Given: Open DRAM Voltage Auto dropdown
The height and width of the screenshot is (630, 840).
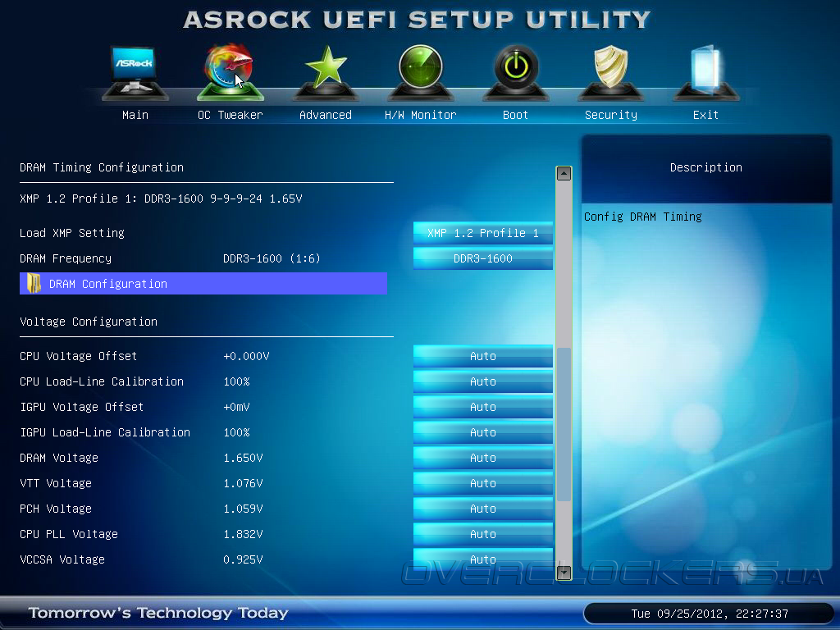Looking at the screenshot, I should pyautogui.click(x=482, y=458).
